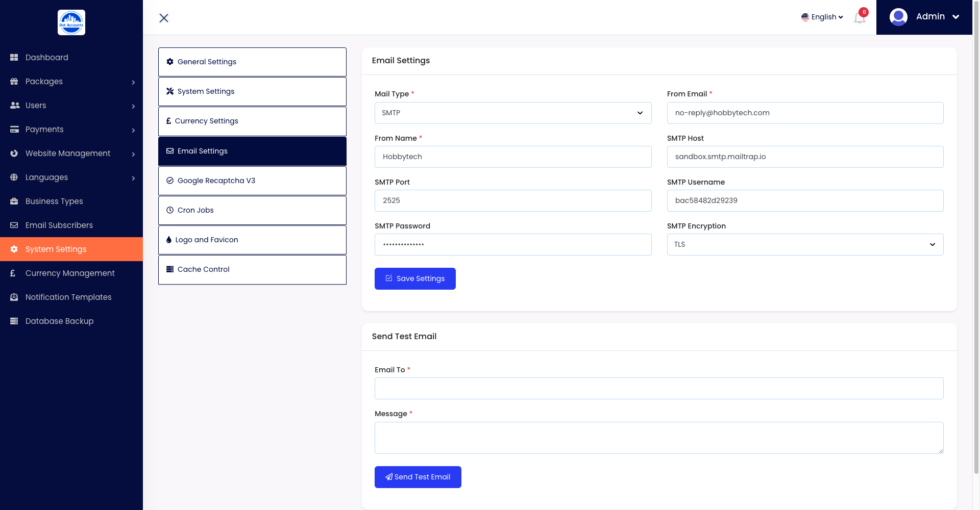Open the SMTP Encryption dropdown

pos(804,244)
